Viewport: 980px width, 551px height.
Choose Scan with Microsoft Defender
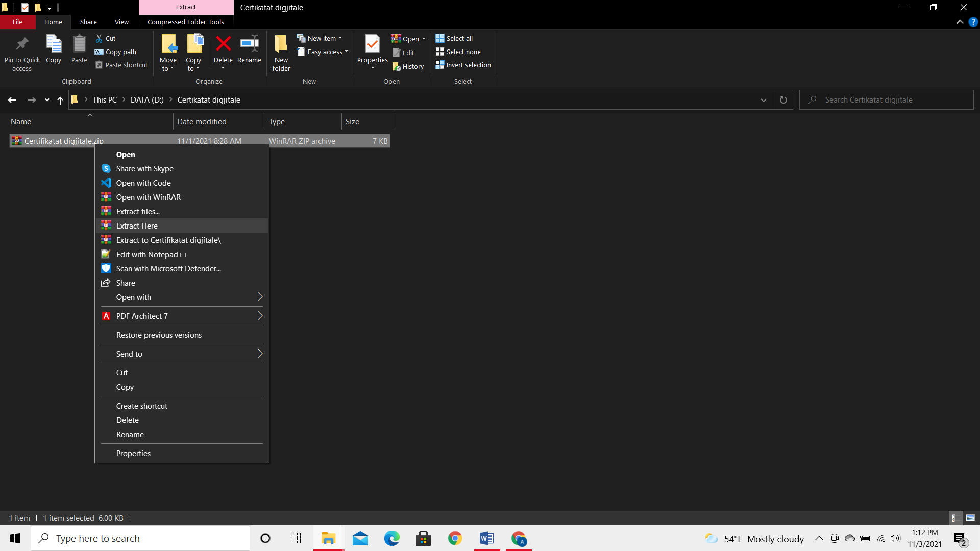pos(182,268)
